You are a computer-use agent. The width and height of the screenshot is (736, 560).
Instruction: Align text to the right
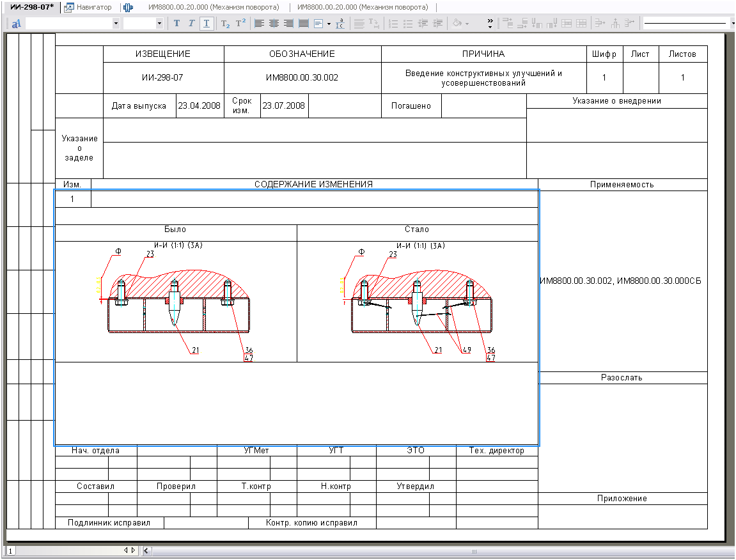click(x=288, y=24)
